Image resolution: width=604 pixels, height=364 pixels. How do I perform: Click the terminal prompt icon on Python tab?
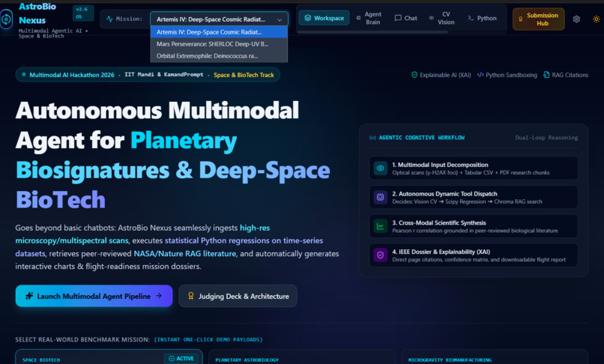click(x=471, y=18)
